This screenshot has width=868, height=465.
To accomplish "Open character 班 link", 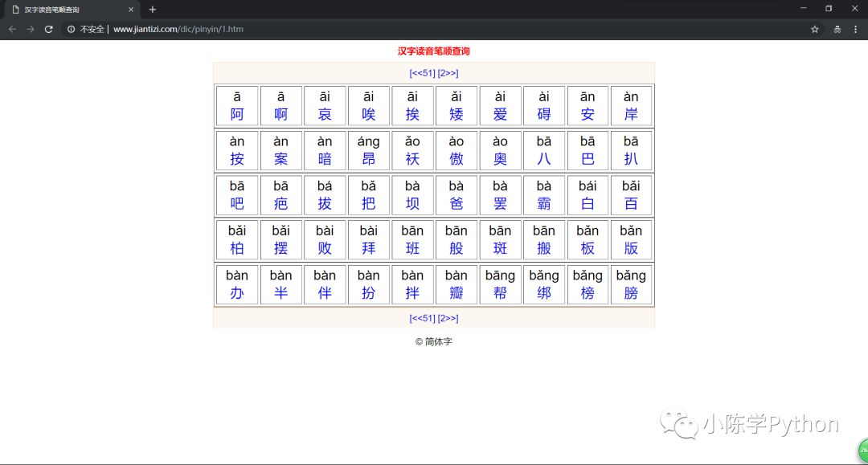I will coord(412,249).
